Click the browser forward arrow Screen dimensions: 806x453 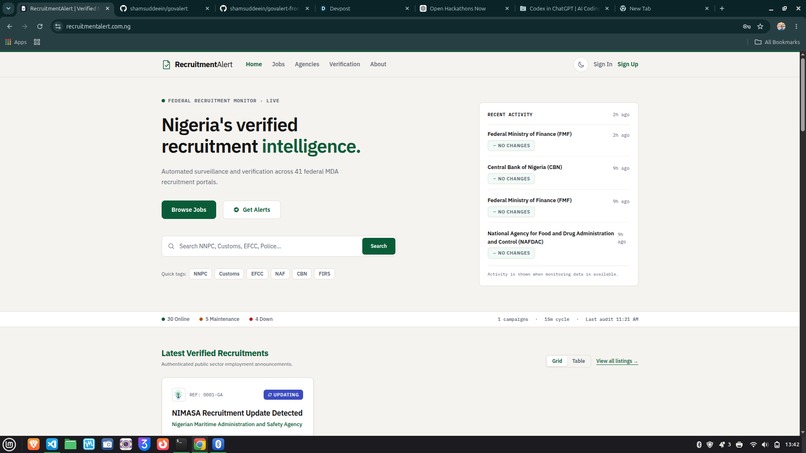pyautogui.click(x=24, y=26)
